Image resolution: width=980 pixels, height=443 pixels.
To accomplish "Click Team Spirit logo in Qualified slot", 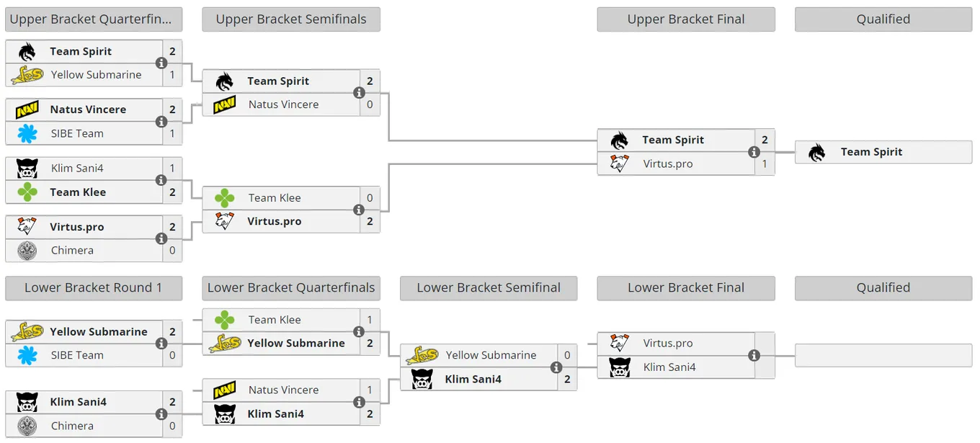I will point(817,152).
